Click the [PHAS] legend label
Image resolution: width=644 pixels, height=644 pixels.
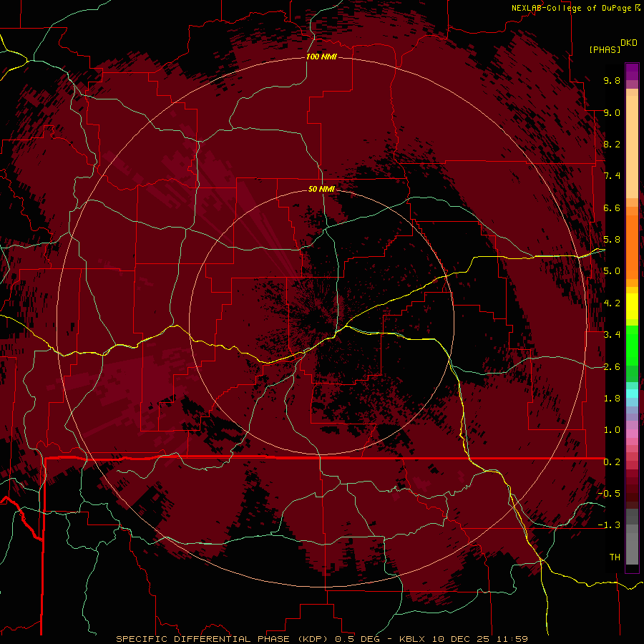click(x=605, y=49)
